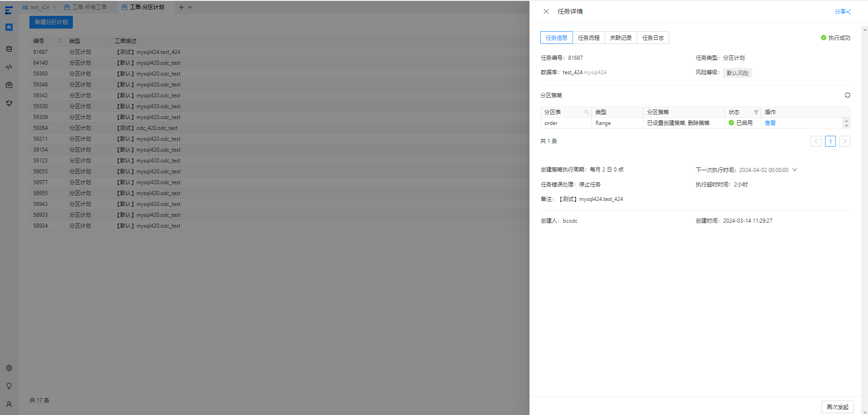This screenshot has height=415, width=868.
Task: Open settings gear in left sidebar
Action: [9, 368]
